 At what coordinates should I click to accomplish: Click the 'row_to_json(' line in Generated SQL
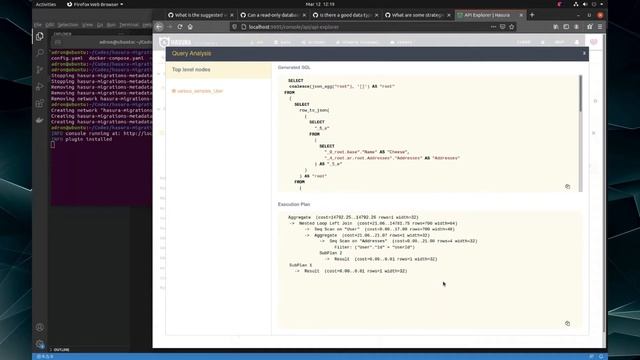[x=314, y=110]
